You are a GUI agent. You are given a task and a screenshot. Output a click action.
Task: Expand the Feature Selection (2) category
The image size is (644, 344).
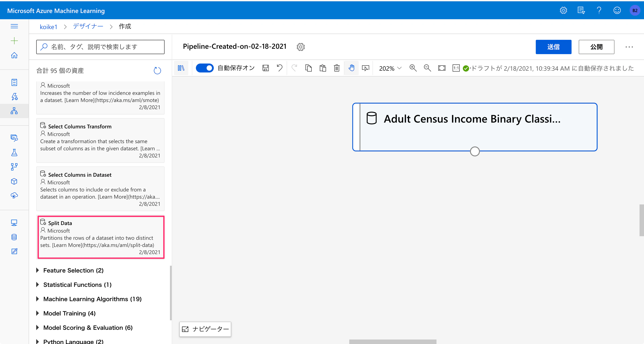(70, 270)
